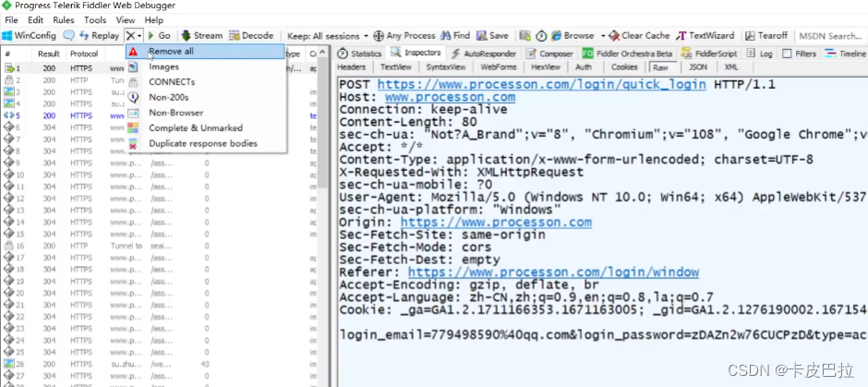Open the Help menu
This screenshot has height=387, width=868.
pos(154,20)
